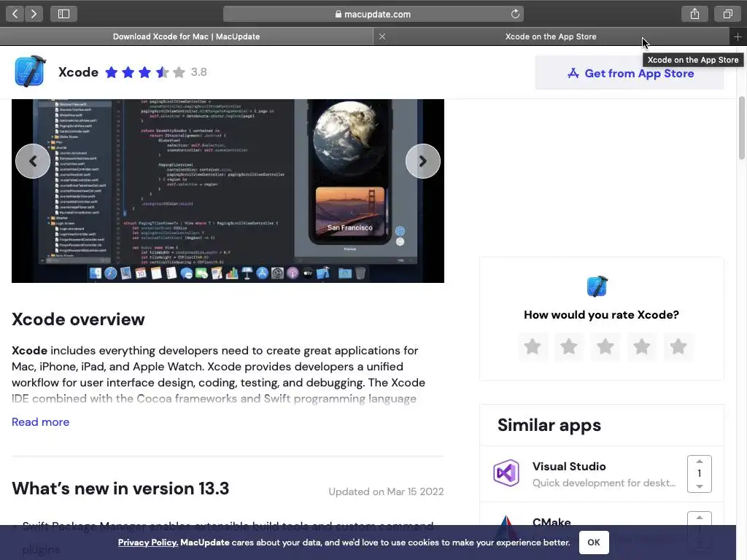The width and height of the screenshot is (747, 560).
Task: Click the Xcode overview heading
Action: [x=78, y=319]
